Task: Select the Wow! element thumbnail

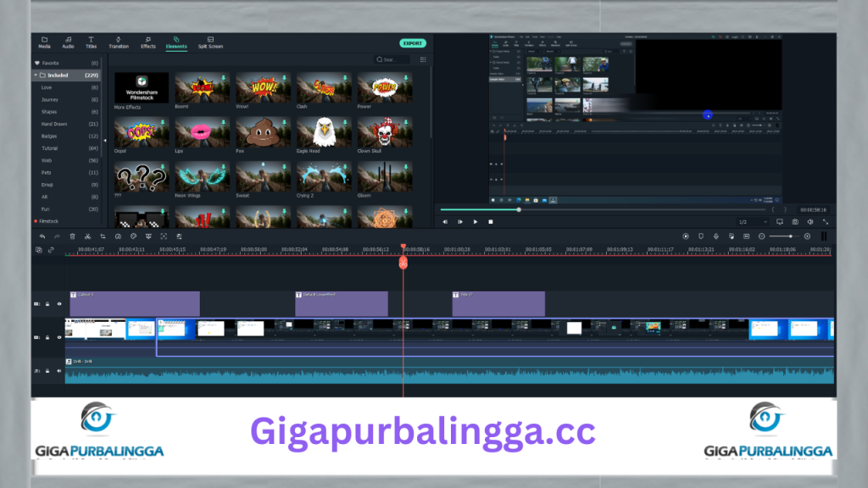Action: pyautogui.click(x=263, y=87)
